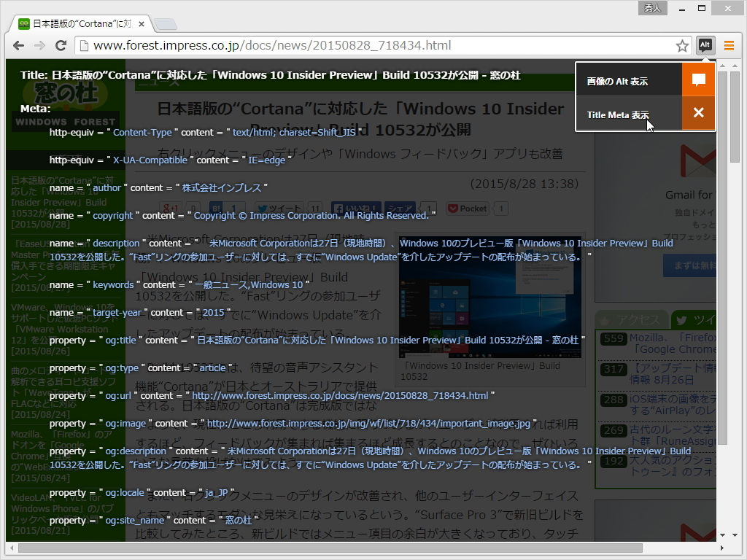Click the Facebook いいね! button

point(356,209)
